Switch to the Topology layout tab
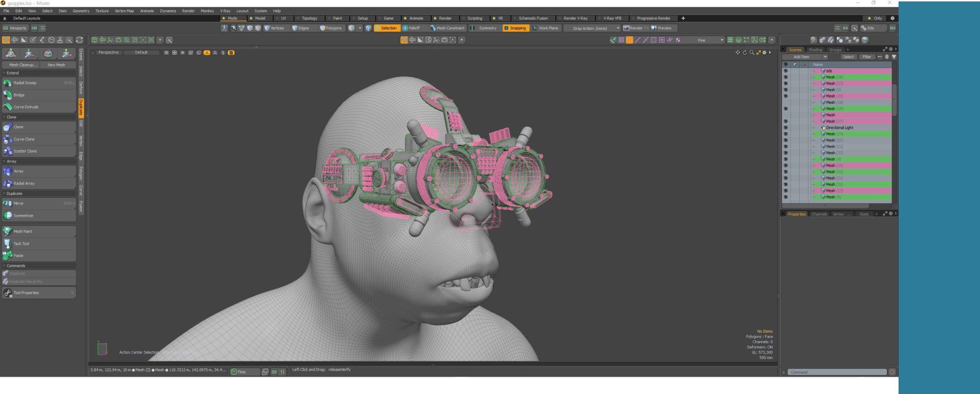The width and height of the screenshot is (980, 394). click(309, 18)
